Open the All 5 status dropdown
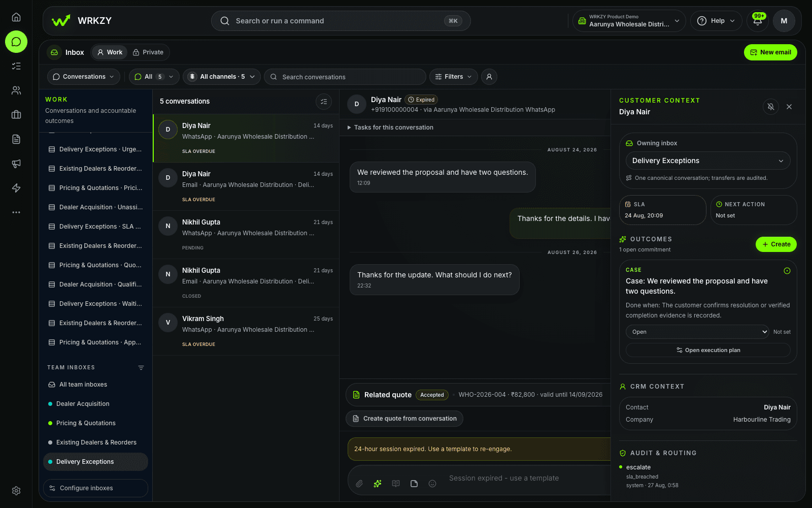812x508 pixels. pos(154,77)
